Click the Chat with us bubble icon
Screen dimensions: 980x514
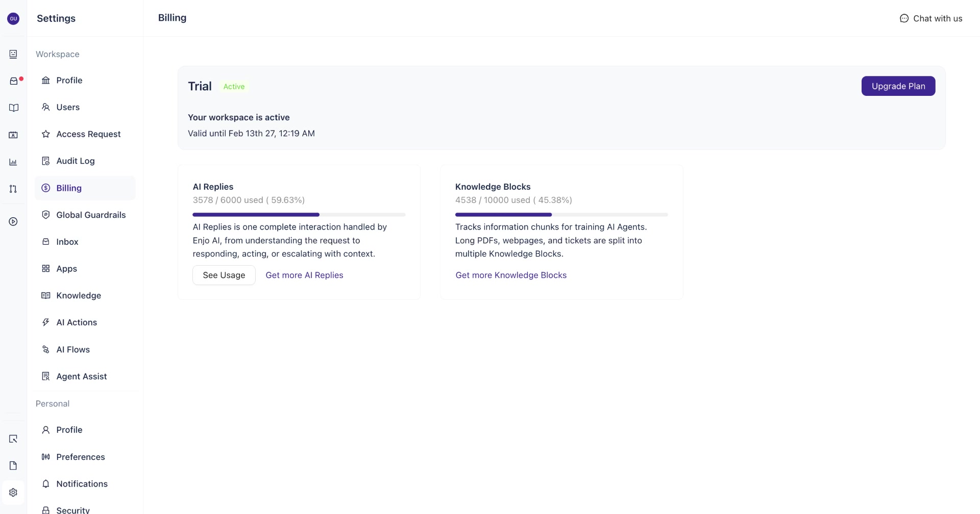click(x=904, y=18)
